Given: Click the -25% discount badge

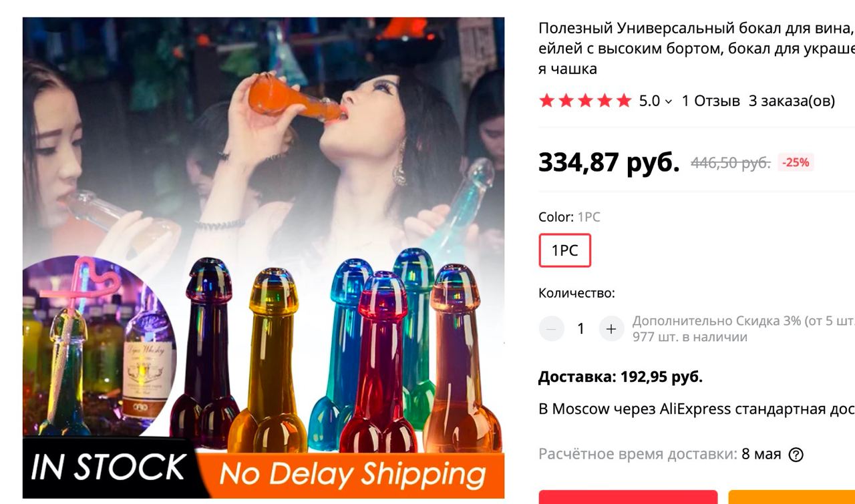Looking at the screenshot, I should pyautogui.click(x=796, y=162).
